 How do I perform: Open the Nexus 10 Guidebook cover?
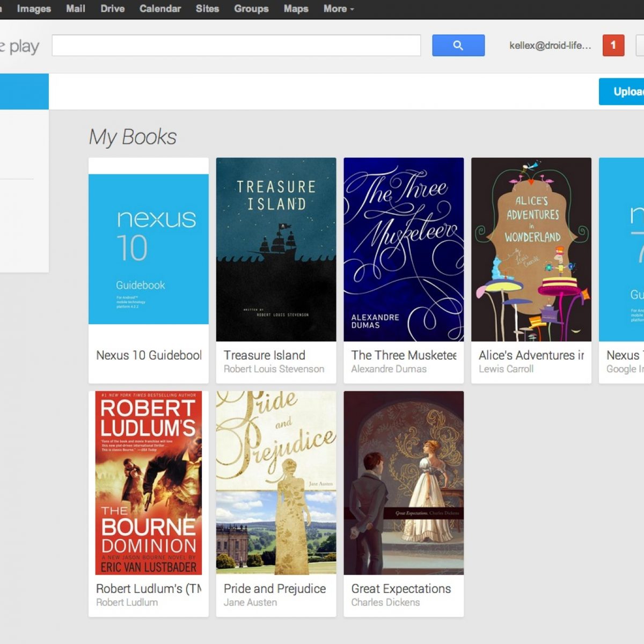[x=149, y=249]
